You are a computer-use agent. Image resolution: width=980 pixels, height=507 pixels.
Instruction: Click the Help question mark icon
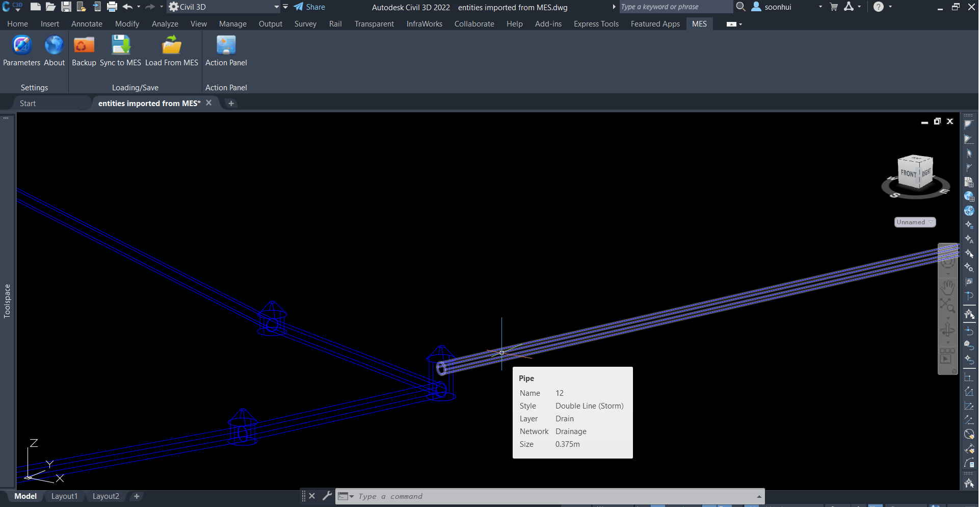tap(879, 7)
